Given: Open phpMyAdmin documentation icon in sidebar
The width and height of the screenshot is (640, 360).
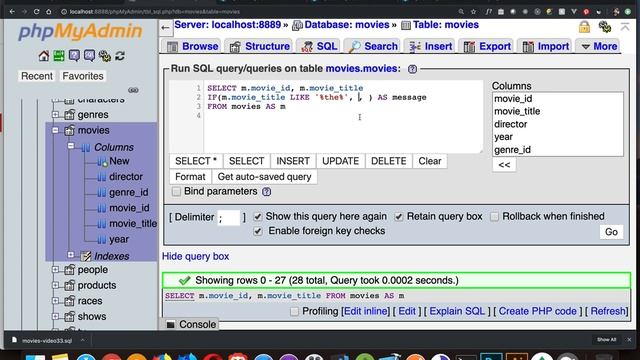Looking at the screenshot, I should pyautogui.click(x=74, y=56).
